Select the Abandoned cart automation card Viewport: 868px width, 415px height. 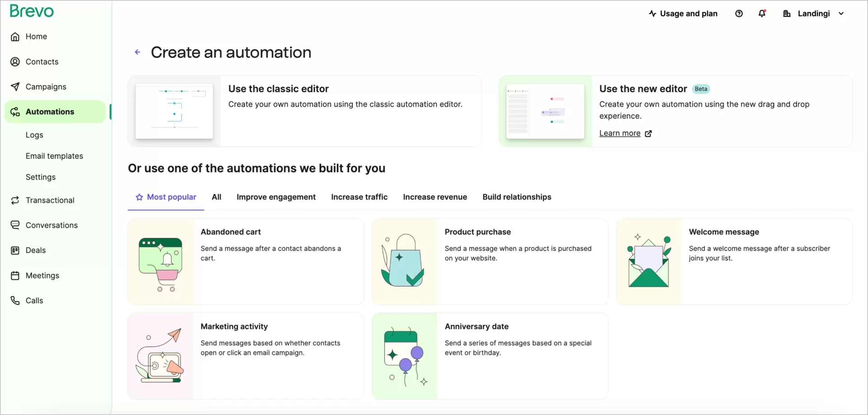tap(245, 262)
